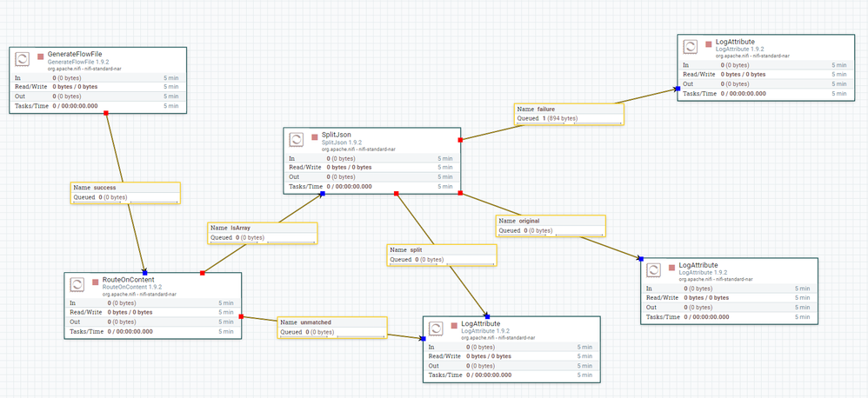The height and width of the screenshot is (398, 868).
Task: Click stopped status square of original-fed LogAttribute
Action: [672, 268]
